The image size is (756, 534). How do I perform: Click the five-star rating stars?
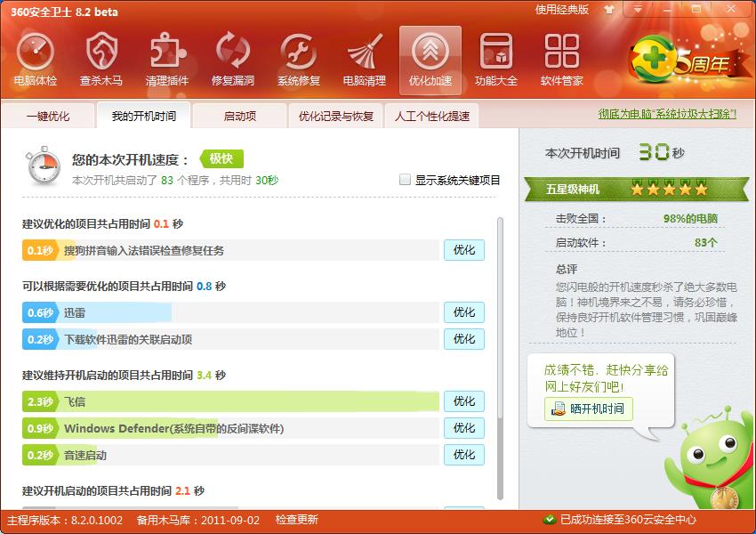pyautogui.click(x=669, y=188)
